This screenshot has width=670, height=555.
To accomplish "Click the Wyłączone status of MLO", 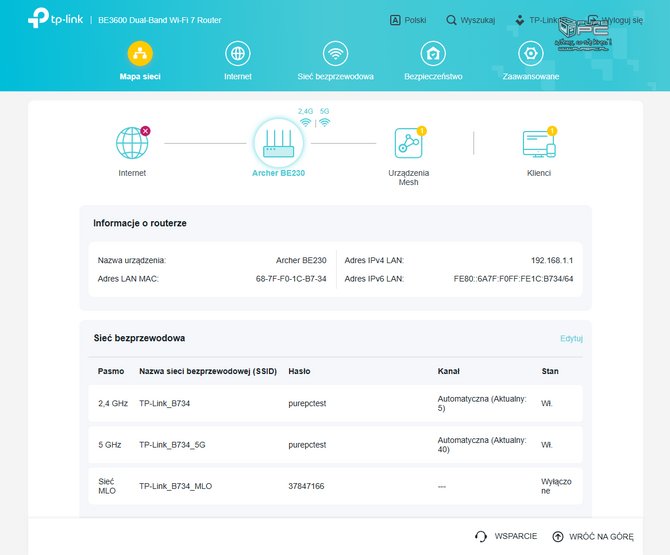I will tap(556, 486).
